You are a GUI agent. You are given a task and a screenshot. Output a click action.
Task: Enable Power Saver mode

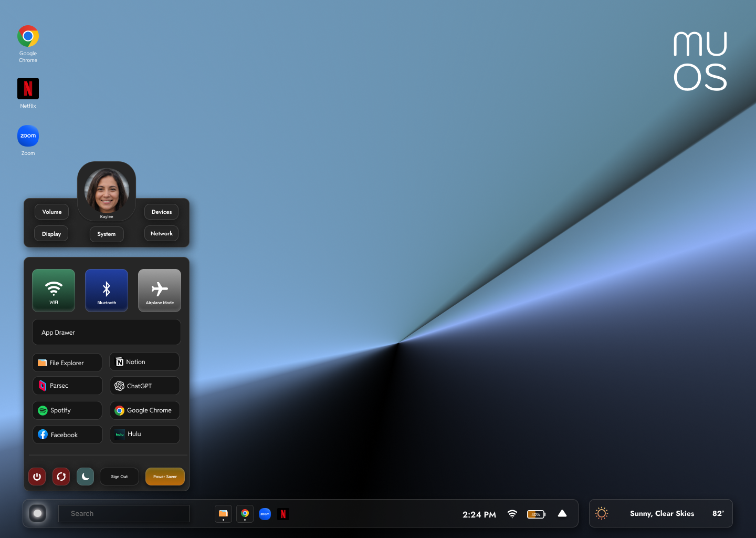[x=165, y=477]
